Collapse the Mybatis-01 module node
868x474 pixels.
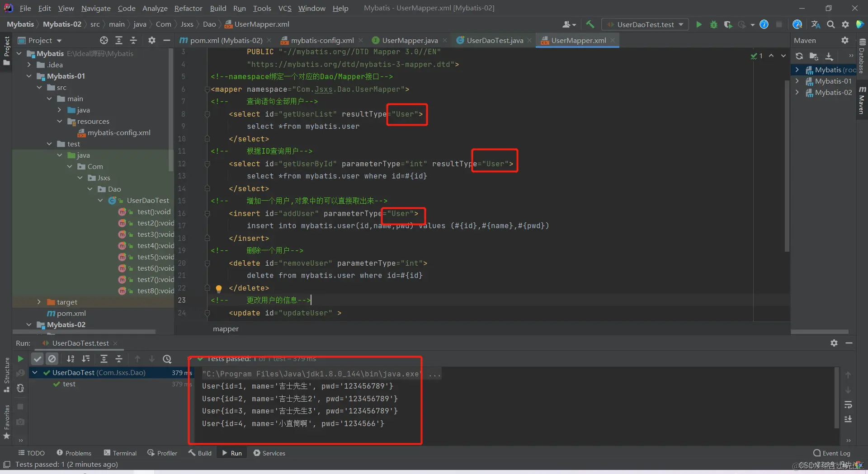coord(29,76)
